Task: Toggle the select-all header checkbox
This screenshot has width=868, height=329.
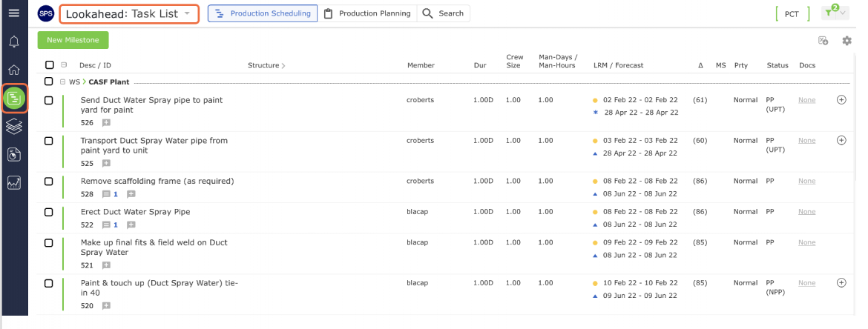Action: (x=49, y=65)
